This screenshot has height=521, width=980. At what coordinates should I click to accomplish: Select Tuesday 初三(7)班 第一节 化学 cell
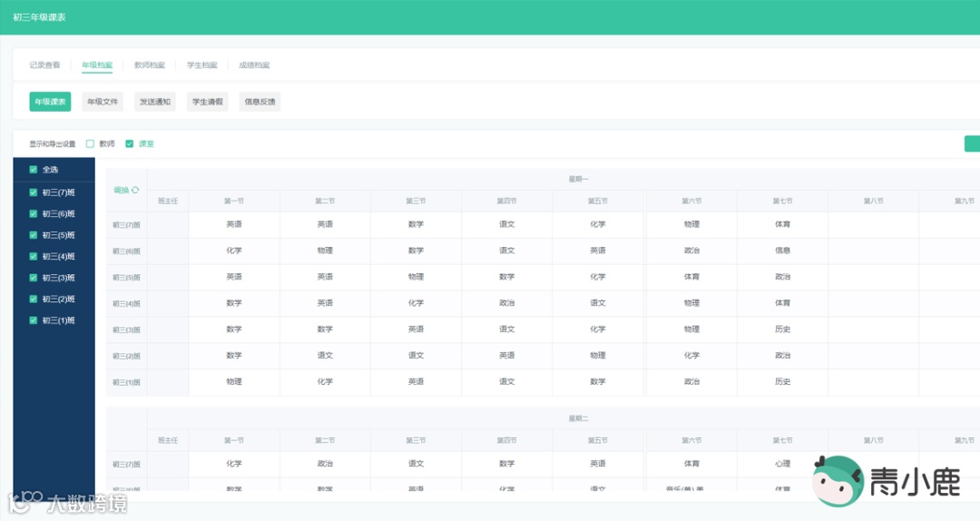pos(234,464)
